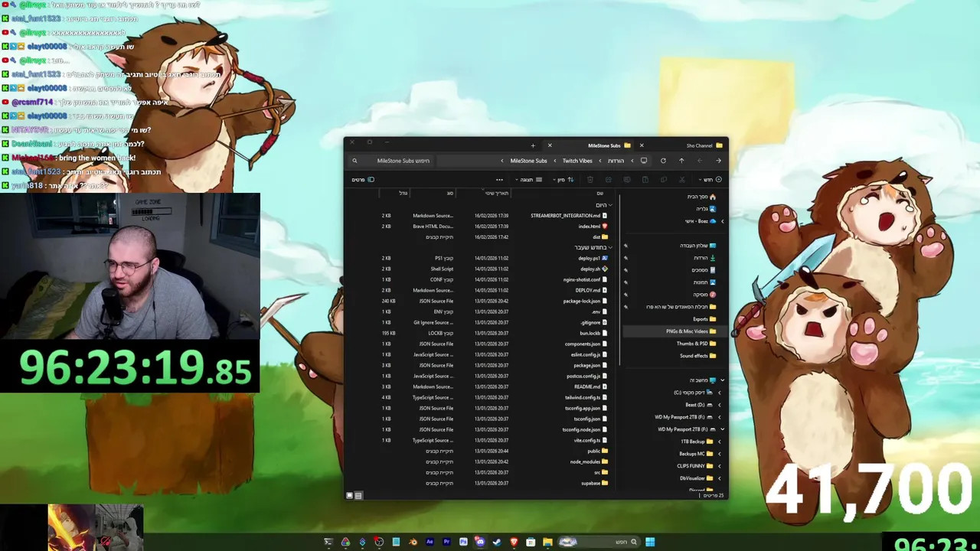Switch to thumbnails view in status bar
The height and width of the screenshot is (551, 980).
pos(350,495)
